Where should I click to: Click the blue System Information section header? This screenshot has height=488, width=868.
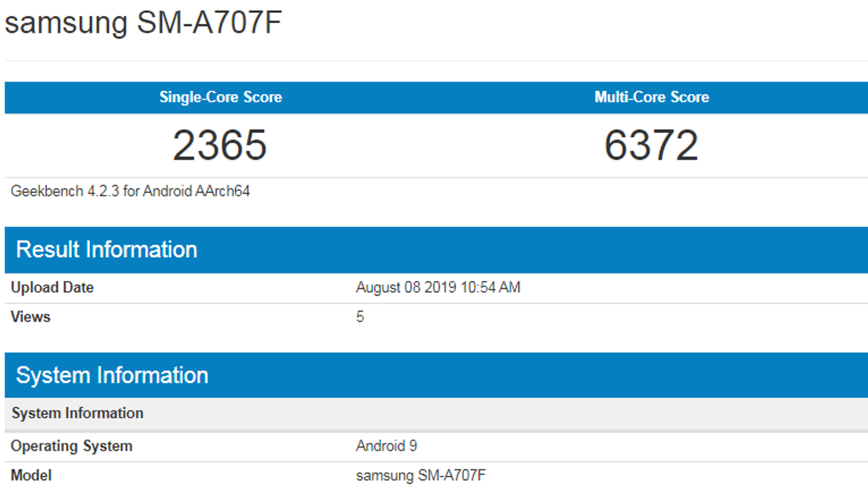pyautogui.click(x=112, y=375)
